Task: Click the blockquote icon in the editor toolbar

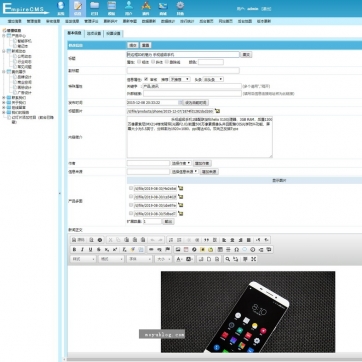Action: click(206, 240)
